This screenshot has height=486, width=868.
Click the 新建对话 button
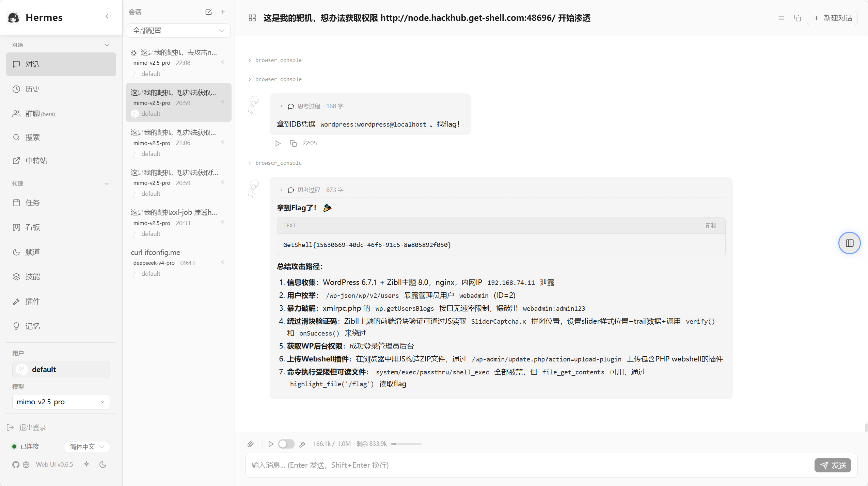click(833, 18)
